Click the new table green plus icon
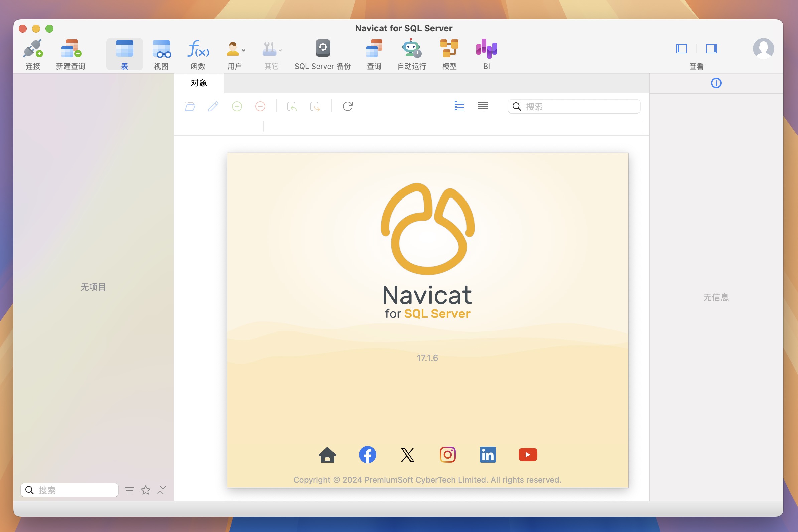 point(237,106)
